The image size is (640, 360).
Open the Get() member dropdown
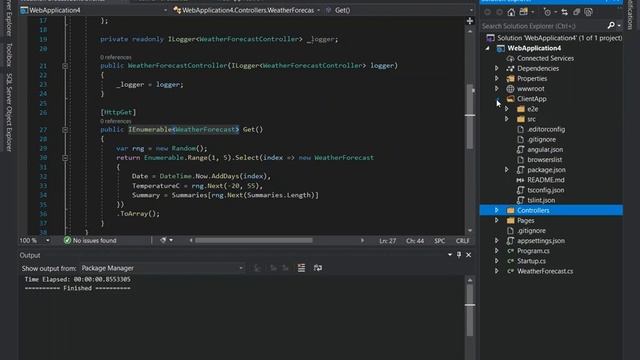point(471,10)
